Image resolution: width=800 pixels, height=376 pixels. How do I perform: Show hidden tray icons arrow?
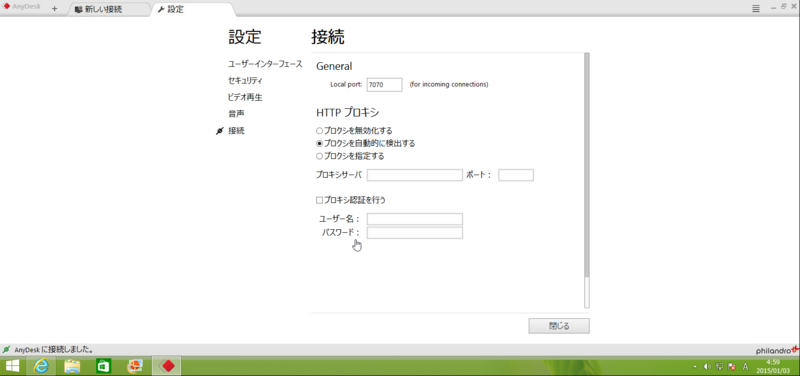click(694, 367)
